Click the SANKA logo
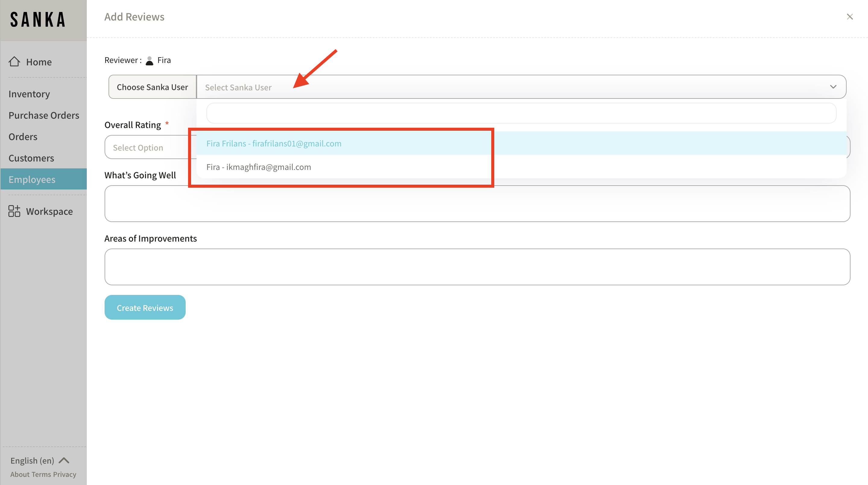The image size is (868, 485). [x=38, y=20]
